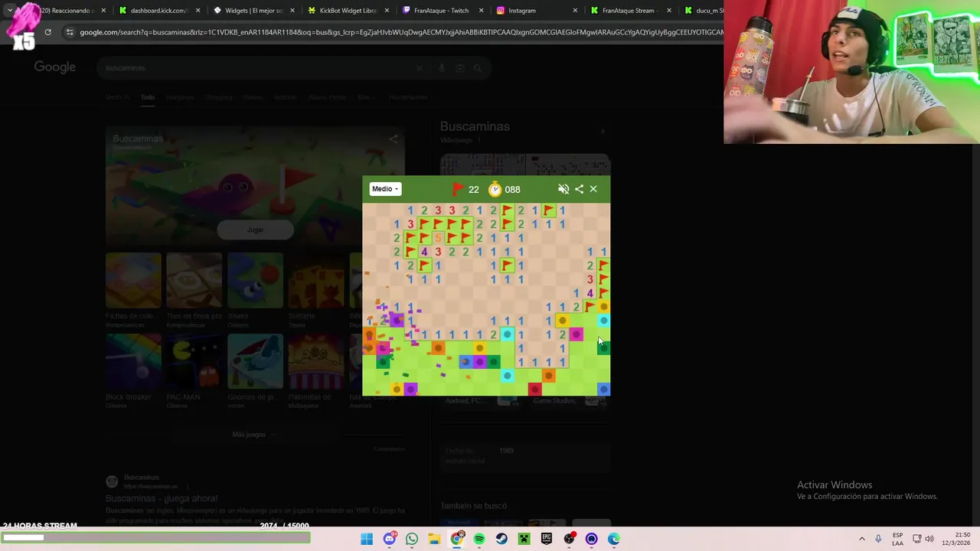
Task: Show hidden system tray icons
Action: 861,539
